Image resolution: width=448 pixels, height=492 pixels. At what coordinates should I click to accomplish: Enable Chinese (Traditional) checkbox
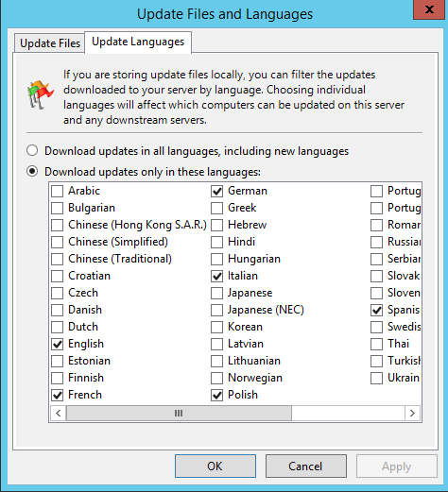point(58,259)
